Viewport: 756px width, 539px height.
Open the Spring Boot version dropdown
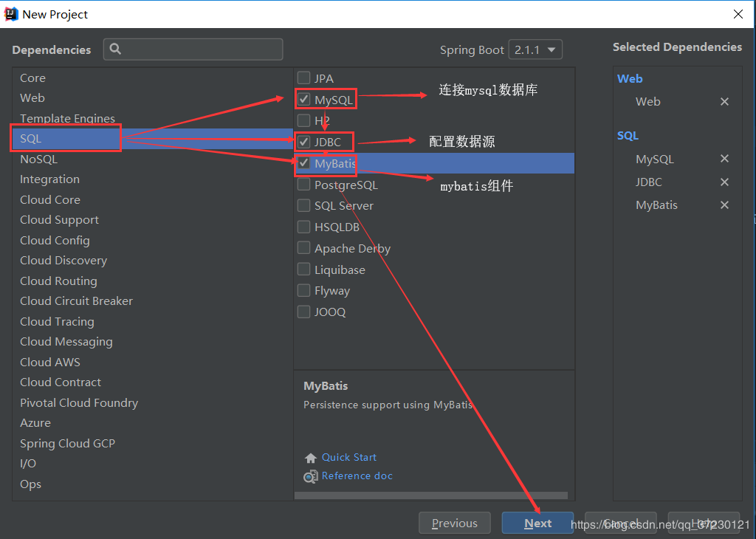[535, 49]
